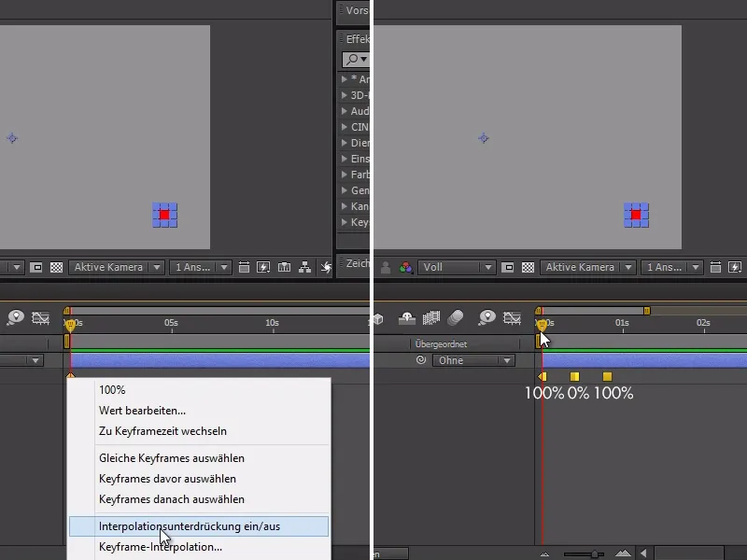This screenshot has height=560, width=747.
Task: Open the Voll resolution dropdown
Action: [457, 267]
